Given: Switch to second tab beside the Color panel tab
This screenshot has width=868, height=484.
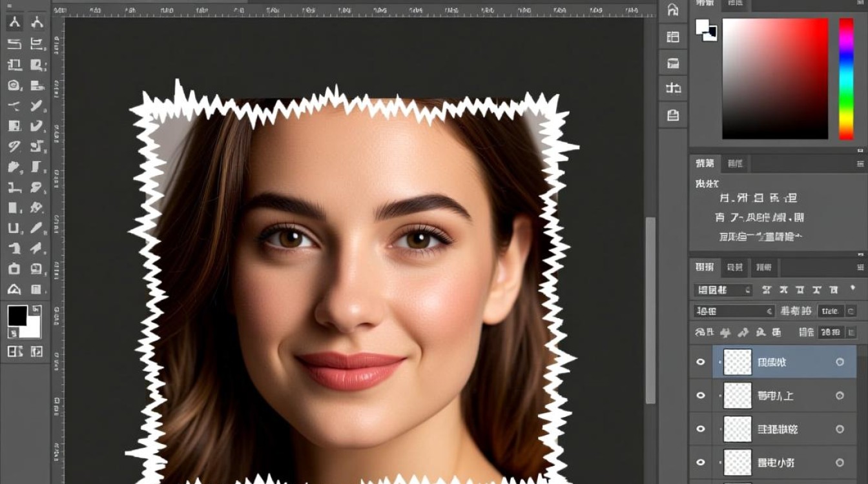Looking at the screenshot, I should point(736,4).
